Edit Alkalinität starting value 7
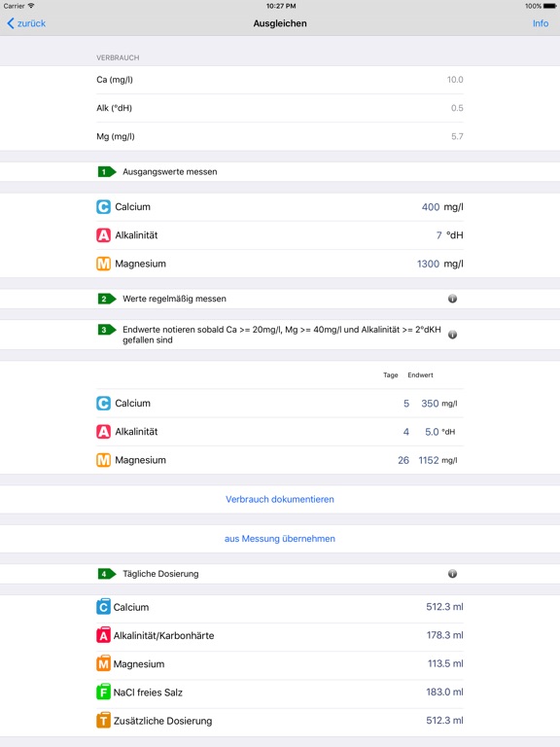 click(439, 235)
